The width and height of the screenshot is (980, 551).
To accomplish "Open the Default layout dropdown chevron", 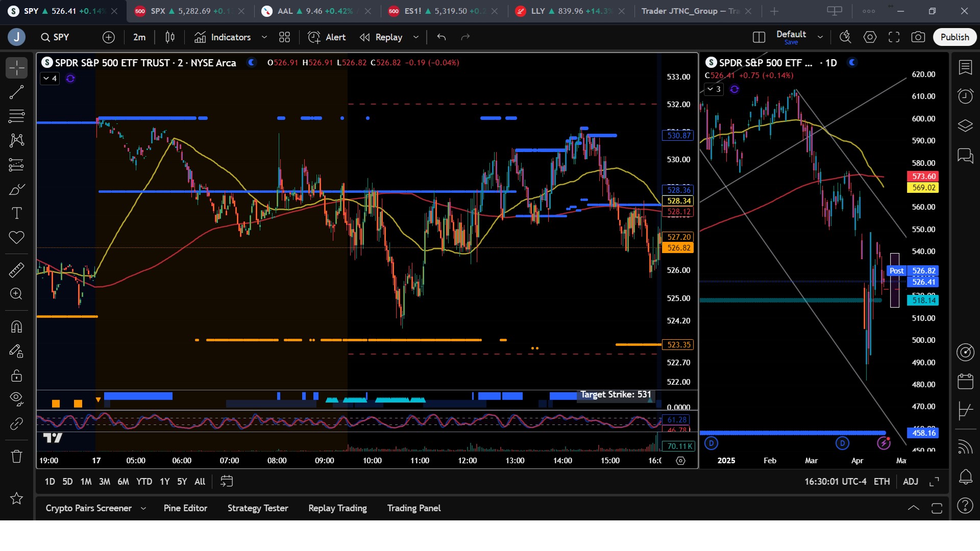I will (x=820, y=37).
